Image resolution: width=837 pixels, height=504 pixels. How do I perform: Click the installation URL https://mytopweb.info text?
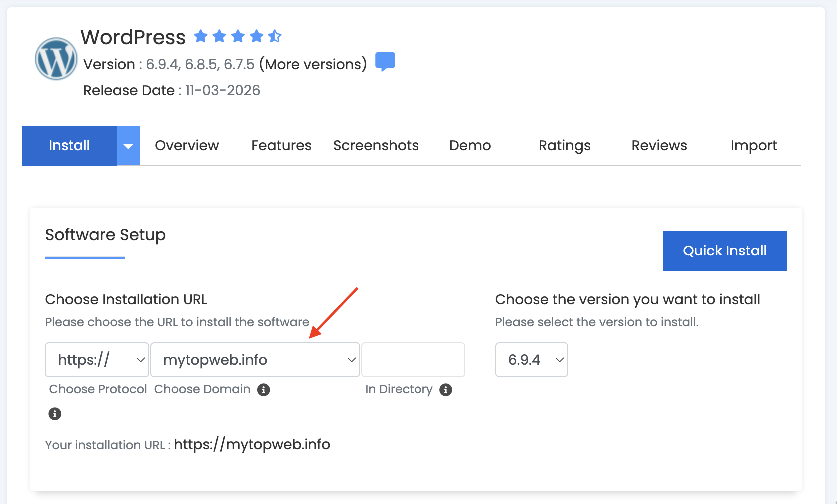252,444
